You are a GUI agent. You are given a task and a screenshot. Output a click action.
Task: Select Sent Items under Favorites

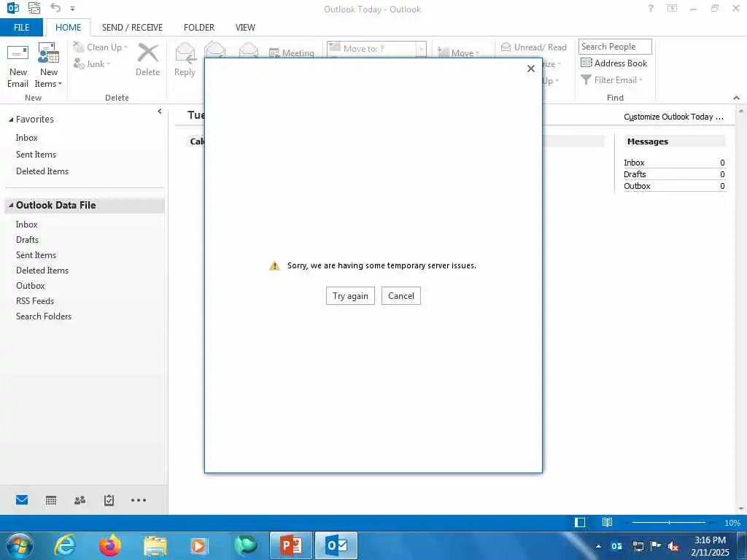coord(36,155)
